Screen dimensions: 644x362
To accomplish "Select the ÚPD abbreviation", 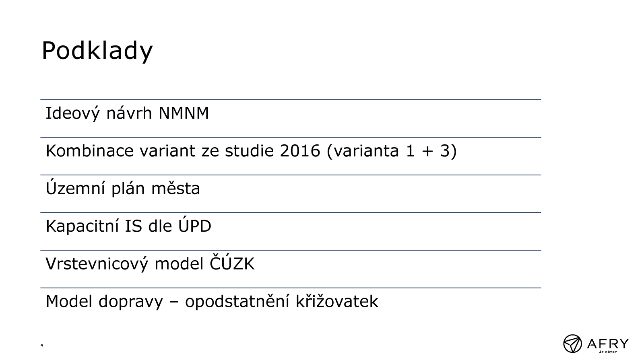I will tap(194, 226).
